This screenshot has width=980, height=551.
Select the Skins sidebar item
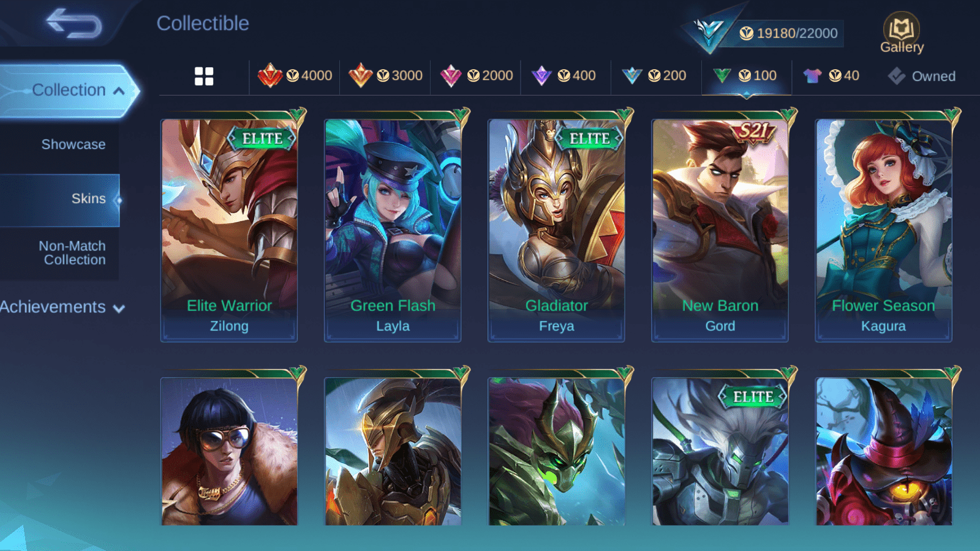tap(59, 199)
